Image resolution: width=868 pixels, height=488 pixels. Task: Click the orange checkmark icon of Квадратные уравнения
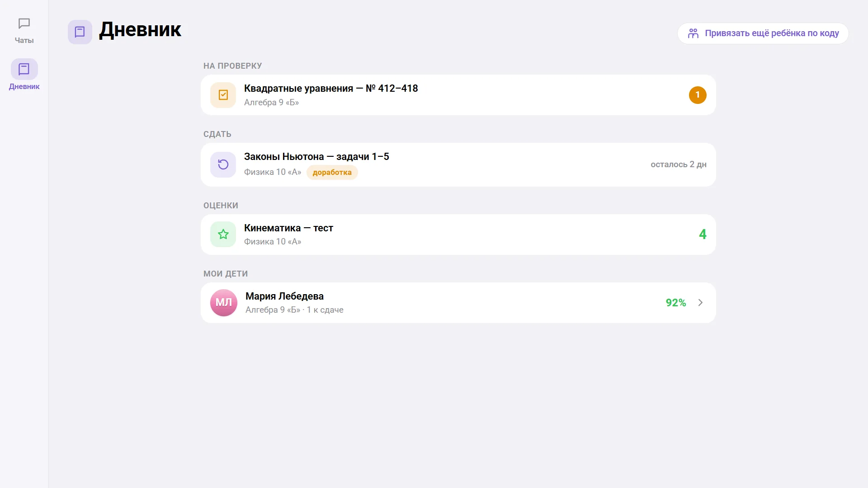[223, 95]
